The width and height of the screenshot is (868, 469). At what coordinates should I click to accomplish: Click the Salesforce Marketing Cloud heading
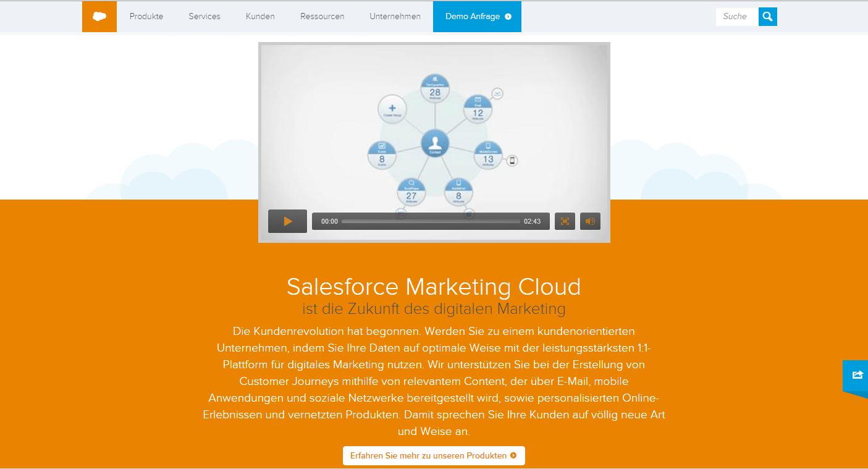point(434,287)
